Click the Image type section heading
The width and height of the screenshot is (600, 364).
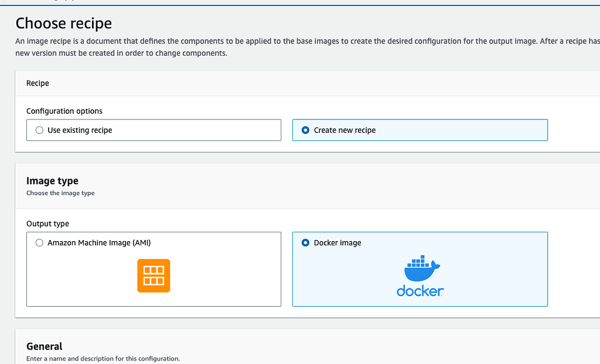coord(52,181)
